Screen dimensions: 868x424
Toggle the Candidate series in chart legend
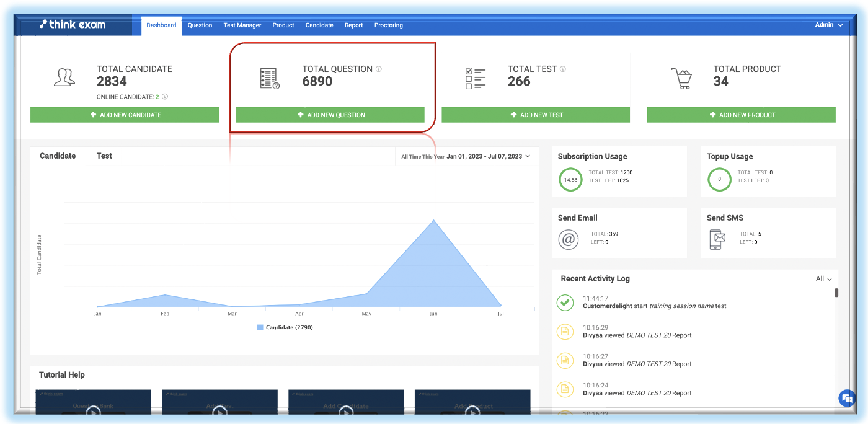point(285,327)
